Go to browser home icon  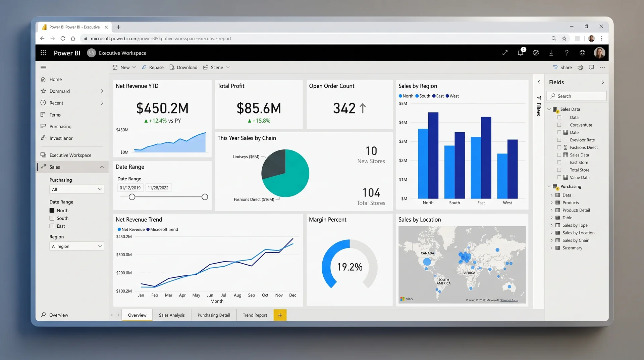73,39
